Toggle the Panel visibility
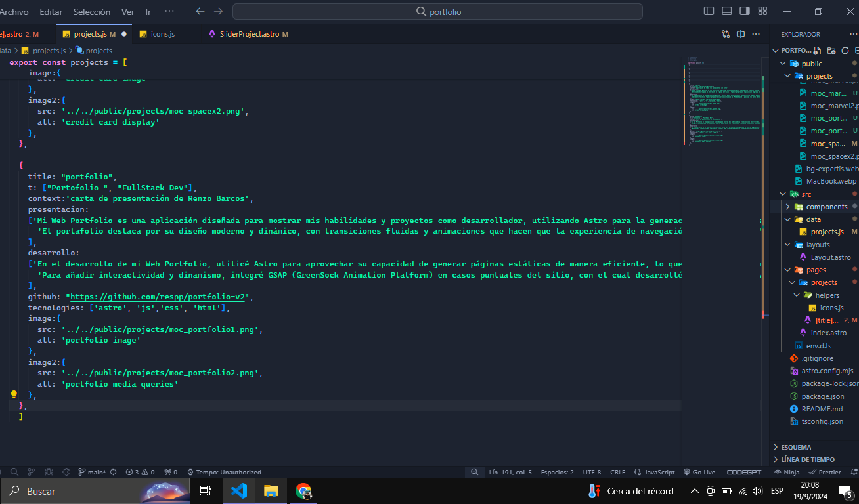 point(726,11)
